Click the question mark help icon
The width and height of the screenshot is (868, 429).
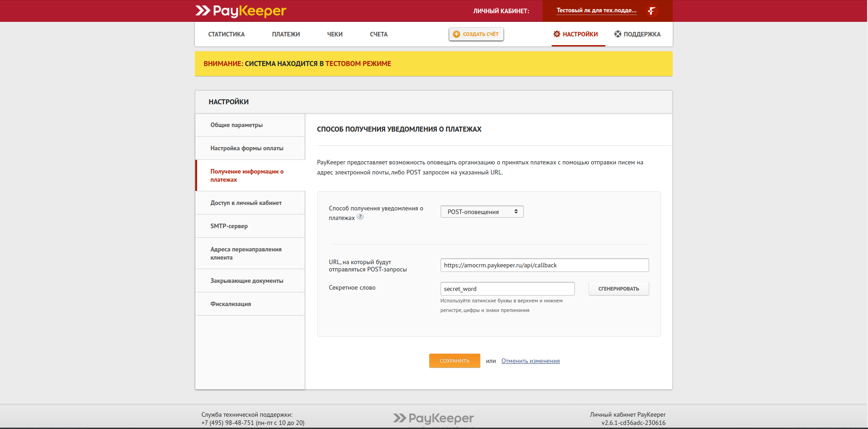point(360,217)
